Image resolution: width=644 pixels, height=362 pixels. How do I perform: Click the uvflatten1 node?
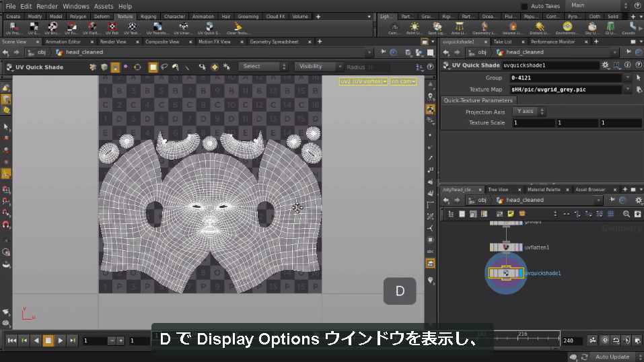point(505,248)
